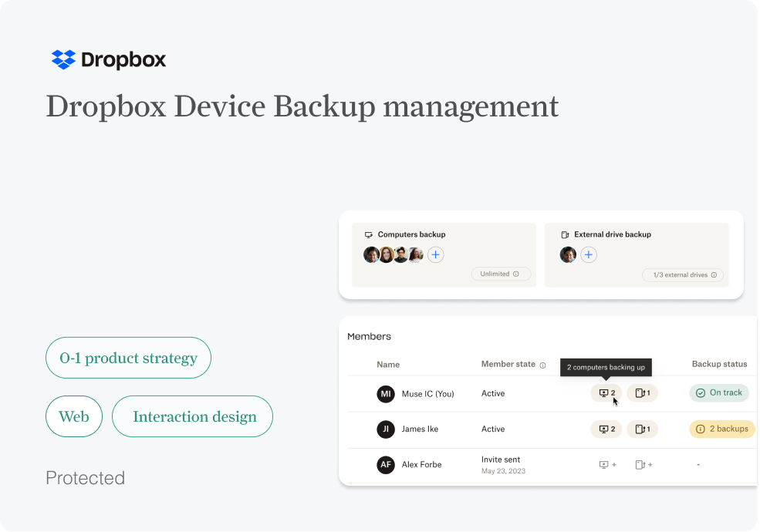Click the info icon beside Member state

pos(542,365)
